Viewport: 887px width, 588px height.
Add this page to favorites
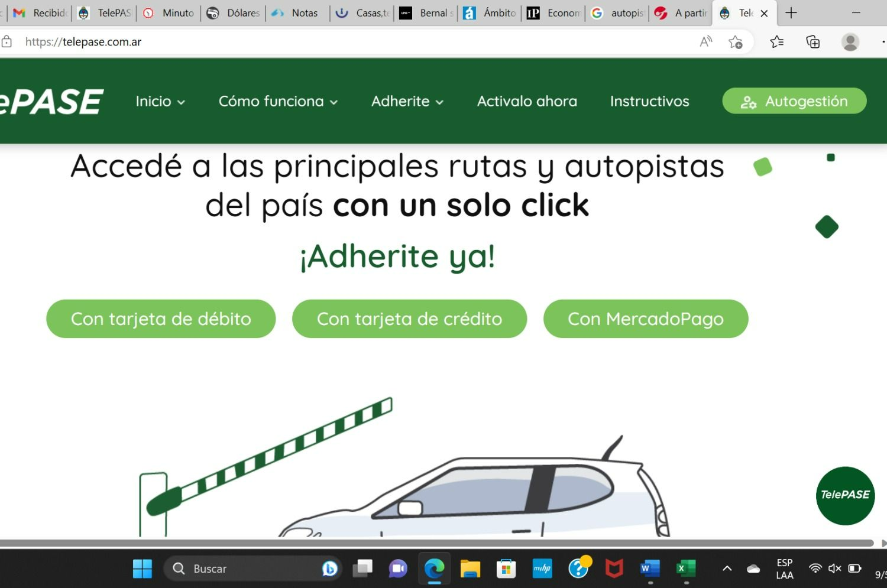pos(735,41)
